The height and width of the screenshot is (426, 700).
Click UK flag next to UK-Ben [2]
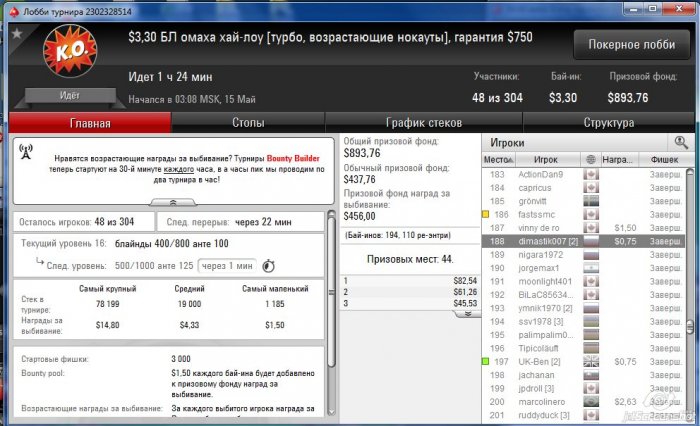coord(591,362)
